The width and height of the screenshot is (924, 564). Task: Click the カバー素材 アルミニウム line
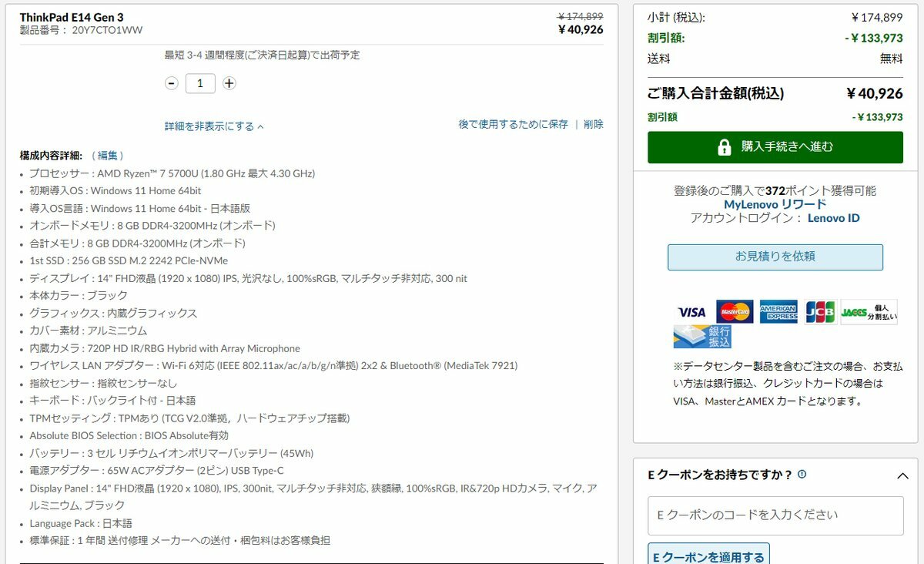tap(89, 331)
